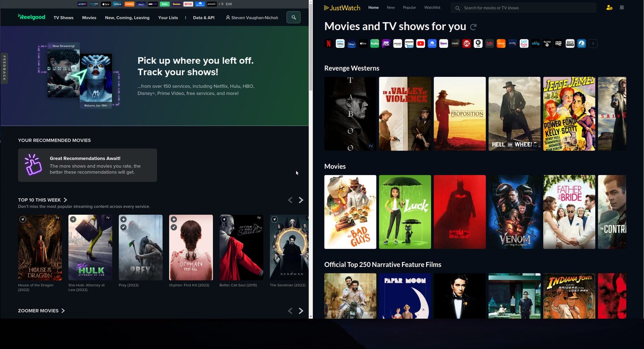Select the Tubi provider icon in JustWatch
This screenshot has height=349, width=644.
[490, 43]
